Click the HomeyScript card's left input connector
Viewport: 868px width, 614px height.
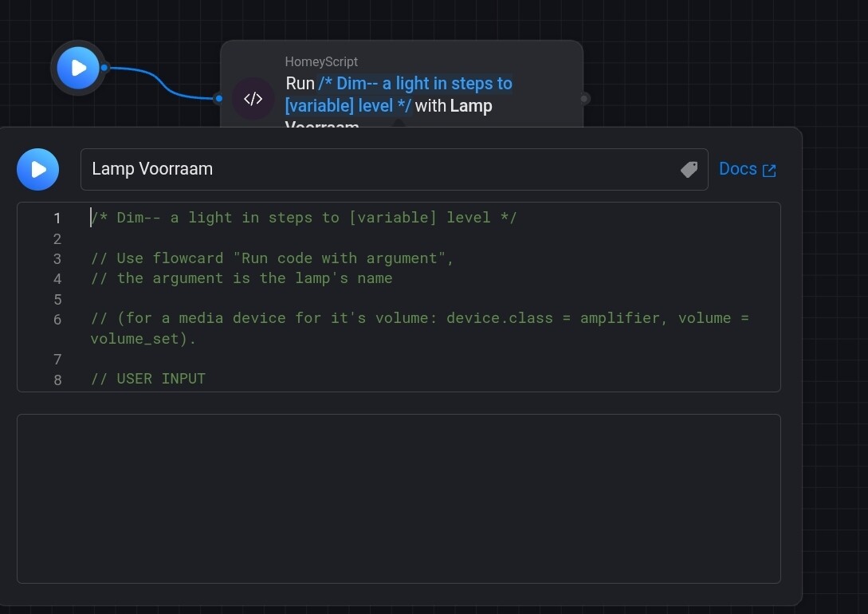click(x=218, y=99)
